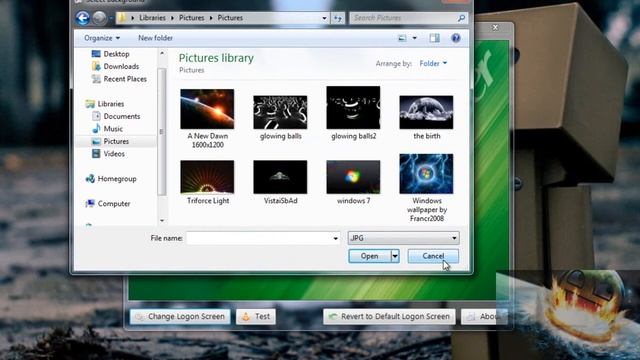Screen dimensions: 640x360
Task: Show the preview pane
Action: pyautogui.click(x=434, y=38)
